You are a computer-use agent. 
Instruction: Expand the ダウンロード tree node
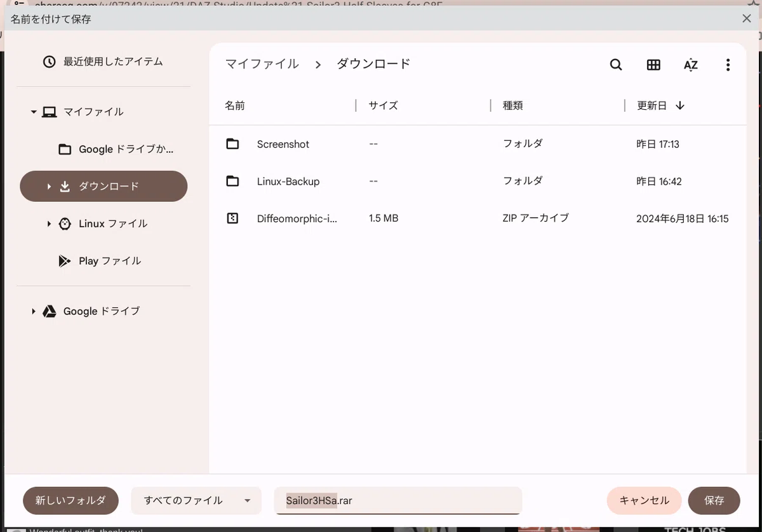pos(49,187)
